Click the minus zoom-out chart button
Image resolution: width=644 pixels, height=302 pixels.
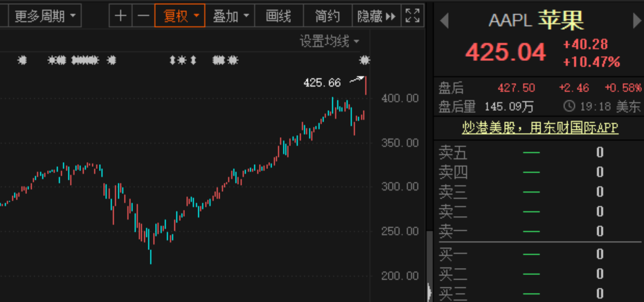[x=143, y=16]
